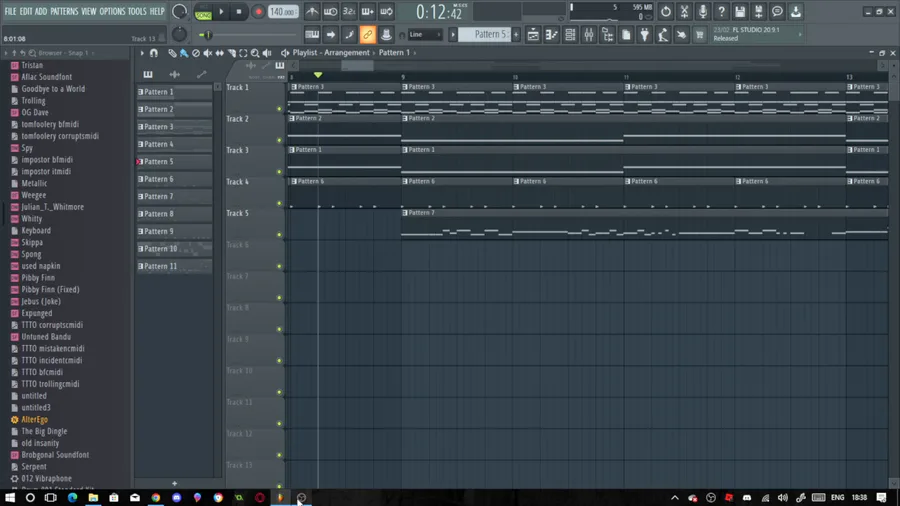Screen dimensions: 900x506
Task: Toggle step editing mode icon
Action: pyautogui.click(x=349, y=34)
